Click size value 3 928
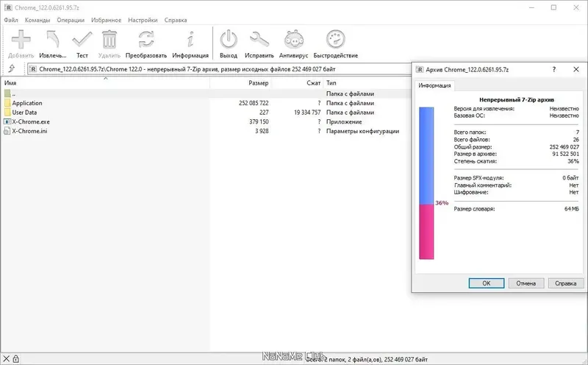The image size is (588, 365). (x=262, y=131)
